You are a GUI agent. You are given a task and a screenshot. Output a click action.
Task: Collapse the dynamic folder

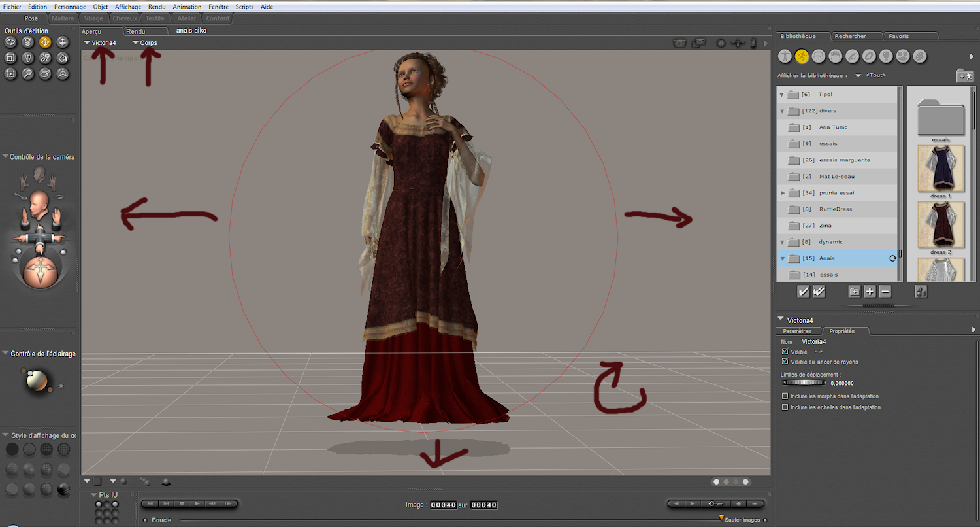781,242
